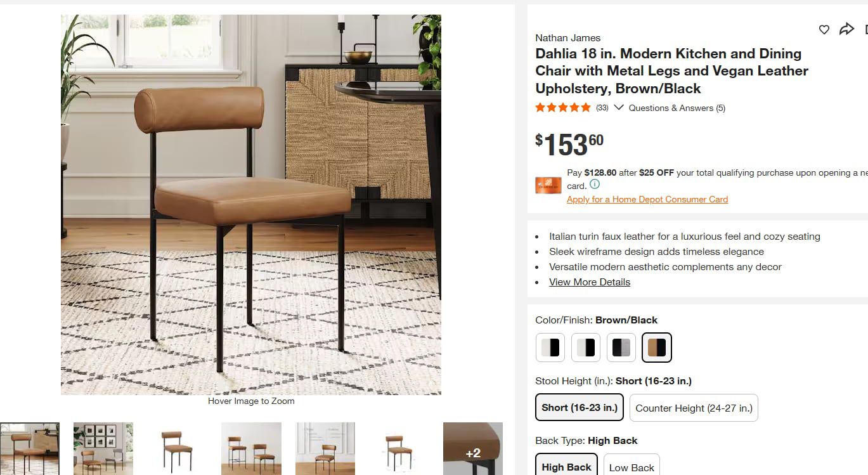Pick the Brown/Black color swatch
The height and width of the screenshot is (475, 868).
[x=656, y=348]
